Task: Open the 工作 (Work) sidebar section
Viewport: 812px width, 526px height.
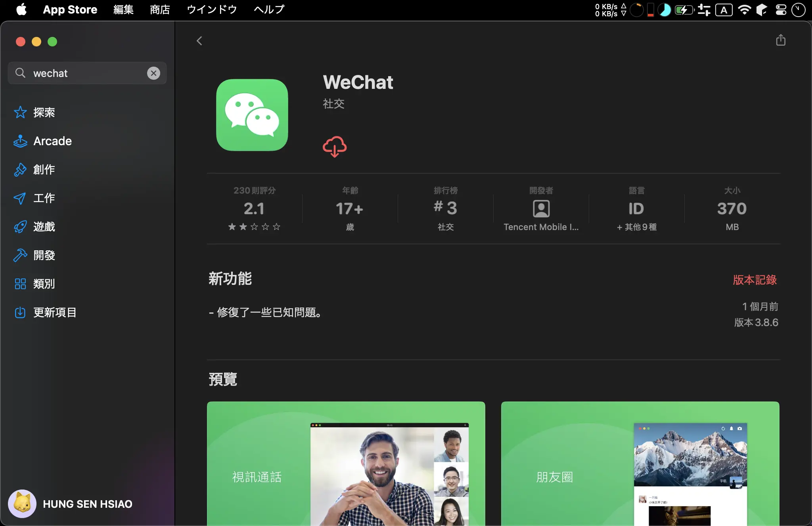Action: point(87,198)
